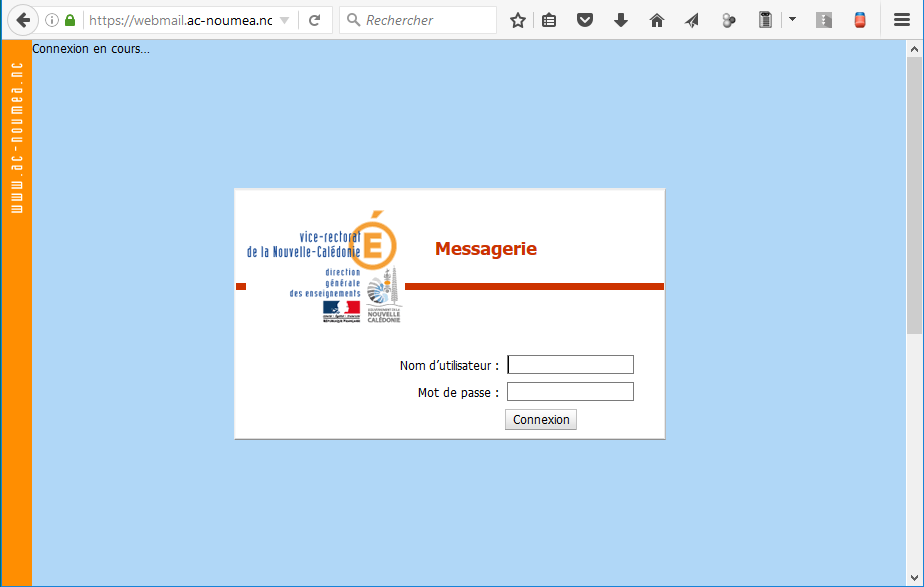Click the paper plane send icon

[x=692, y=20]
